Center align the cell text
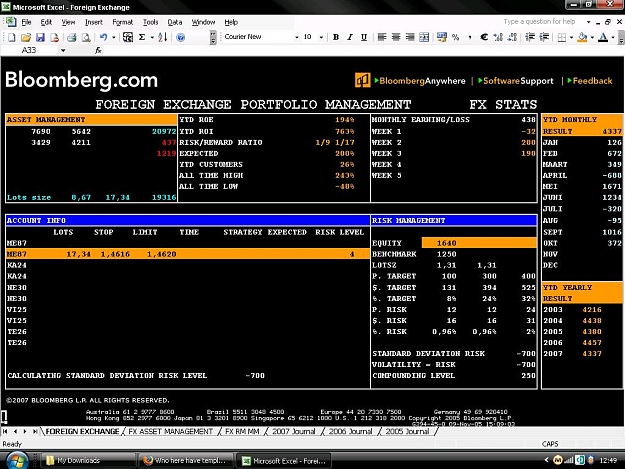 tap(396, 37)
